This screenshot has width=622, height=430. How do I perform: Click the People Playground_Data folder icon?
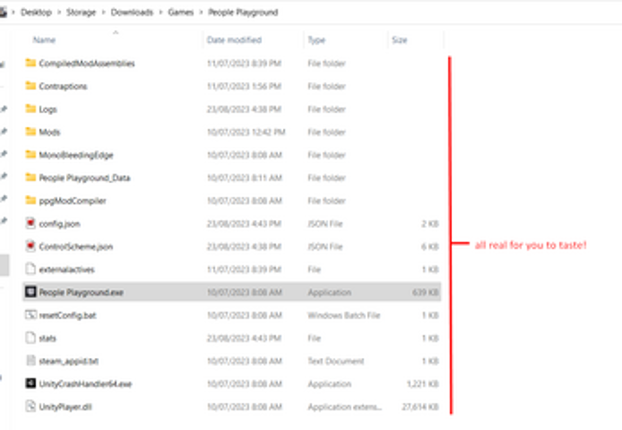pyautogui.click(x=31, y=177)
